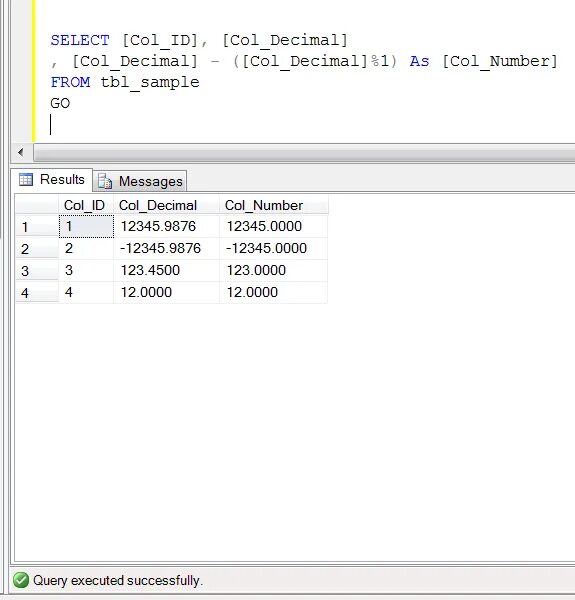Click the FROM keyword in the query
575x600 pixels.
click(70, 82)
